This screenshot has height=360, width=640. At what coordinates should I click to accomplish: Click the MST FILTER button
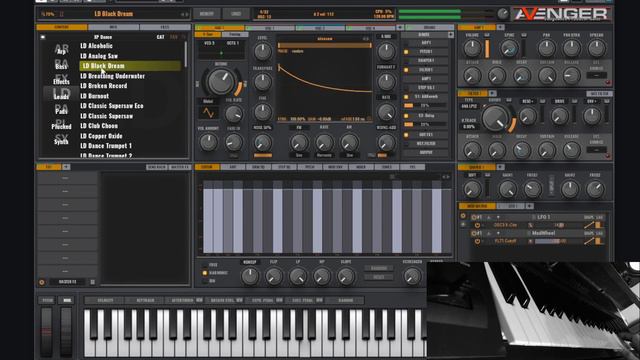point(599,93)
